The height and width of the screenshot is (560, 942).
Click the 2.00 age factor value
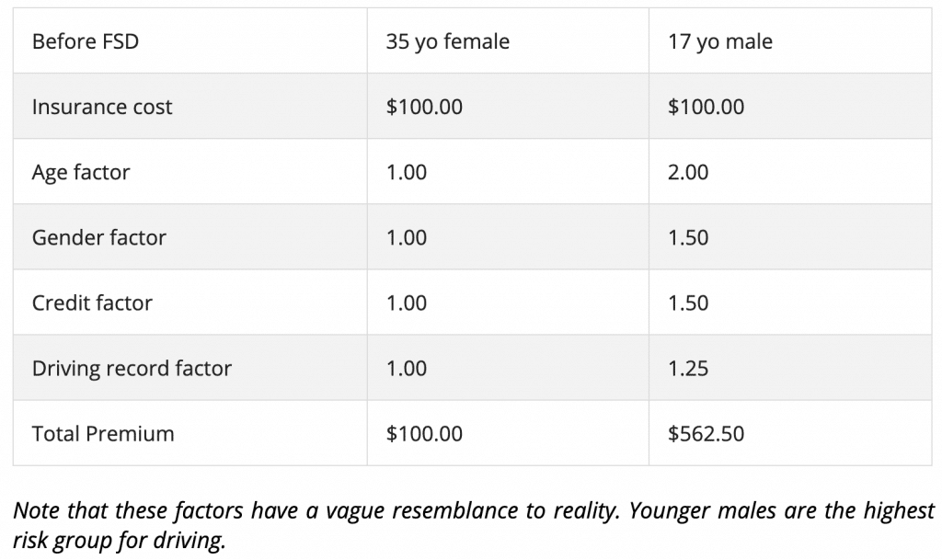click(688, 172)
